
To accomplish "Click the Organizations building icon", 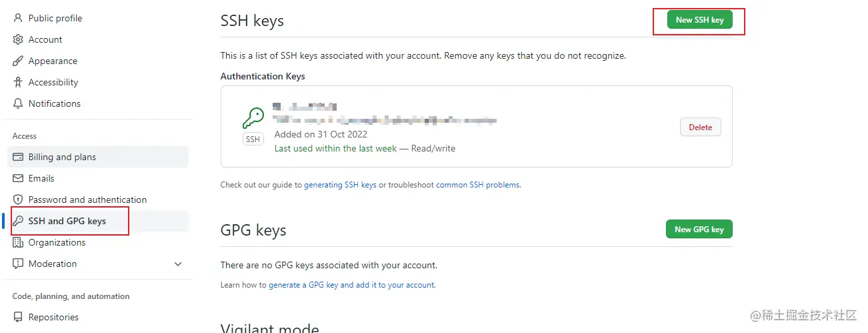I will [18, 242].
